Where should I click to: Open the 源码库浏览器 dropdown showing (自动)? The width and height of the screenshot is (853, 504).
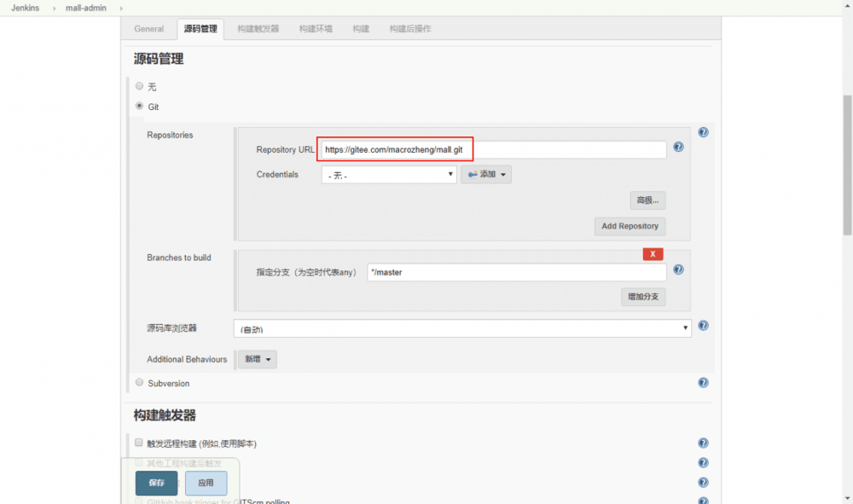[462, 328]
